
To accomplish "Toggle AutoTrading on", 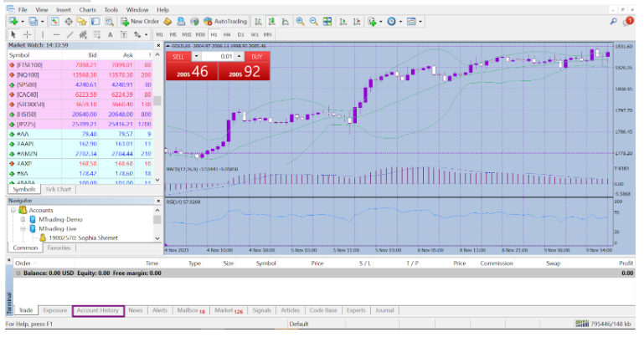I will (225, 21).
